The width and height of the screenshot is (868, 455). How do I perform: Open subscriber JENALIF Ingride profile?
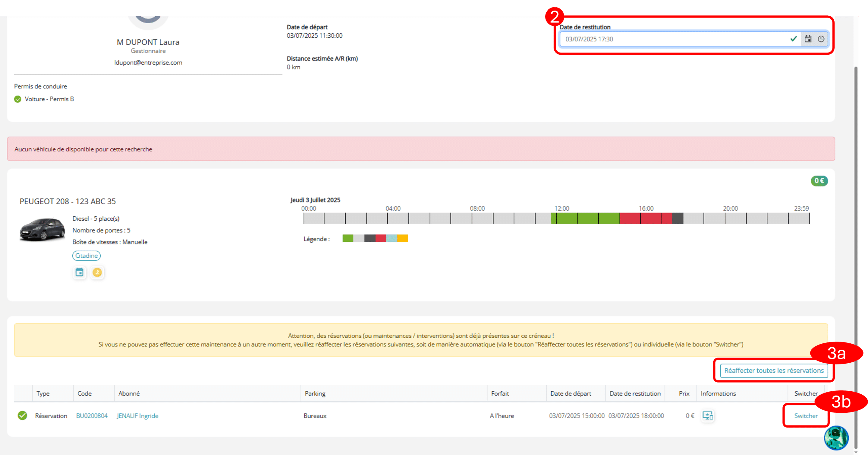point(137,415)
